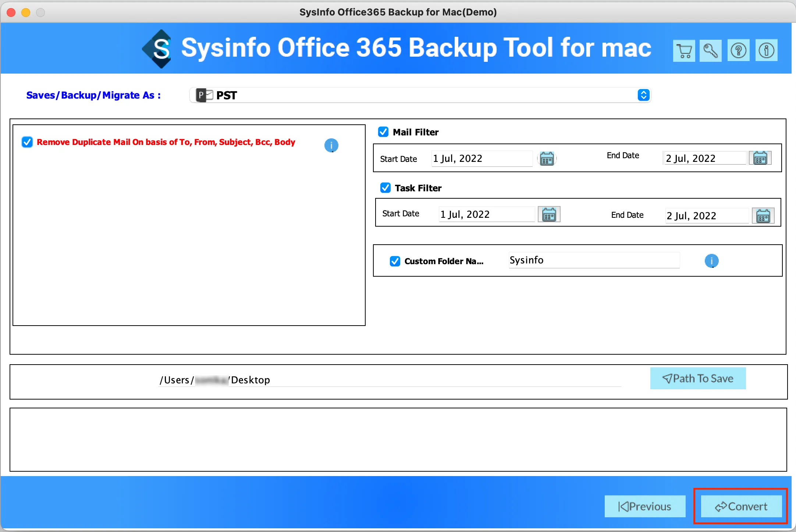Disable the Task Filter checkbox
This screenshot has height=532, width=796.
[385, 188]
